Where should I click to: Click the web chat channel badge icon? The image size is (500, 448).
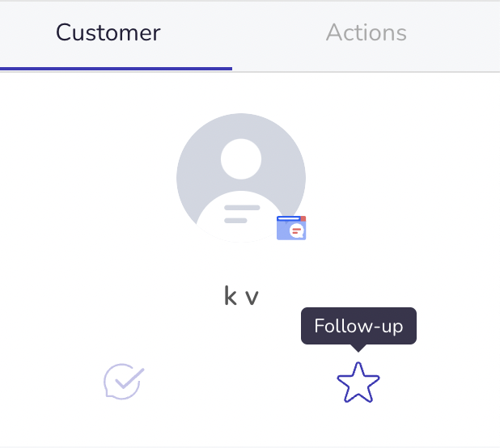click(x=291, y=228)
